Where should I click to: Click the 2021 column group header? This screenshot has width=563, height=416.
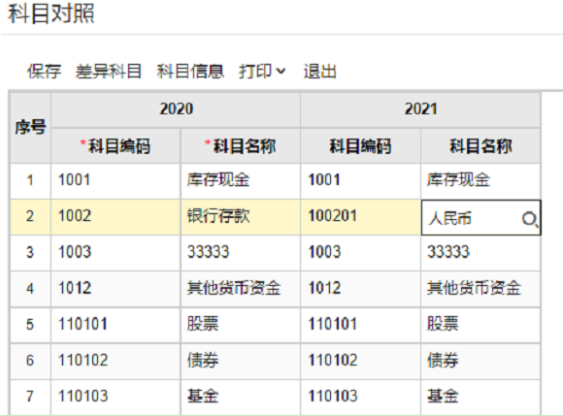point(421,109)
